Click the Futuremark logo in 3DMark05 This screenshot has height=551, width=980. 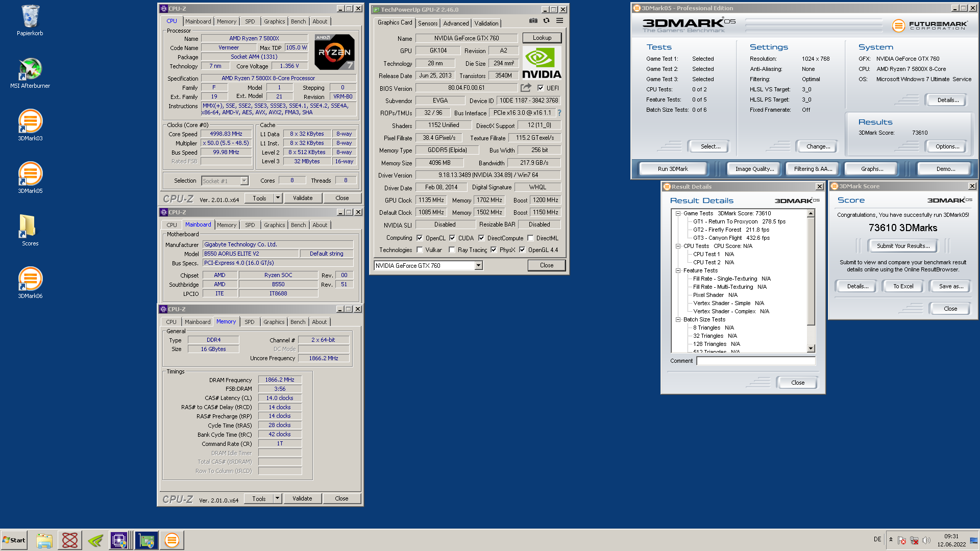click(929, 25)
